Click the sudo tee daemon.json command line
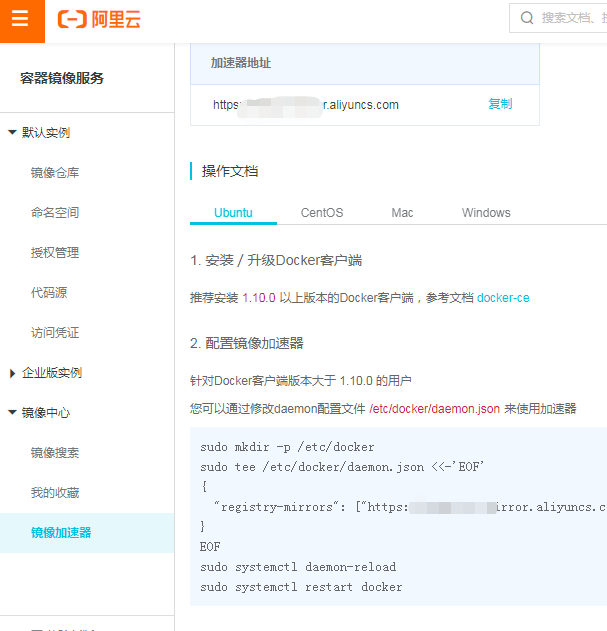Screen dimensions: 607x631 [342, 467]
